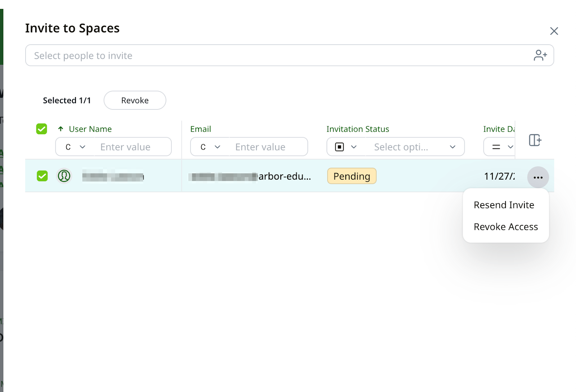Click the add person icon in invite field
Image resolution: width=576 pixels, height=392 pixels.
pos(540,55)
